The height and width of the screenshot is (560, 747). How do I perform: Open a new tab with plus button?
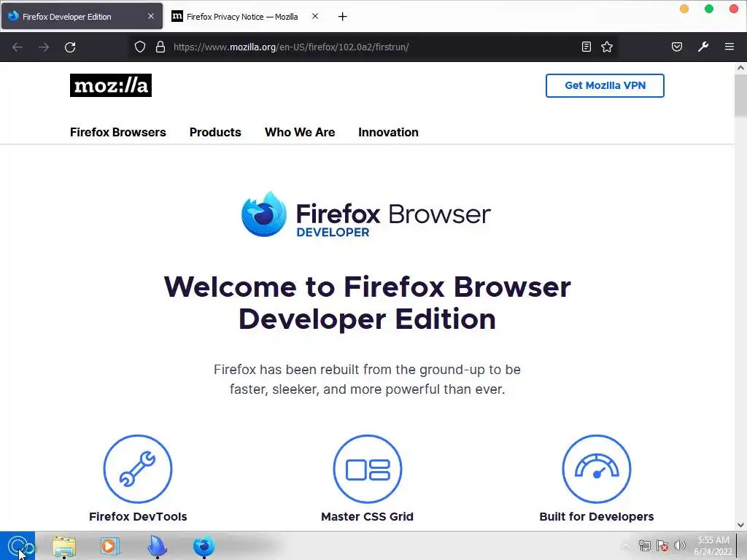tap(343, 17)
